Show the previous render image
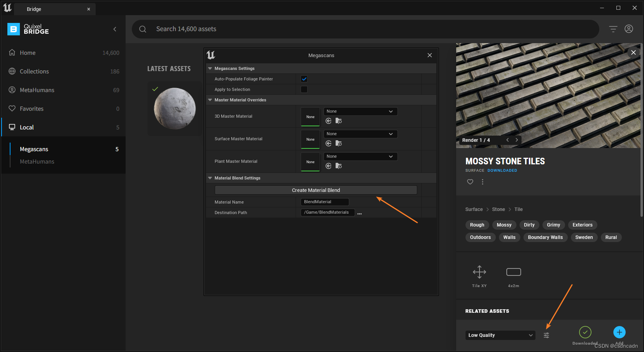The image size is (644, 352). pos(507,140)
